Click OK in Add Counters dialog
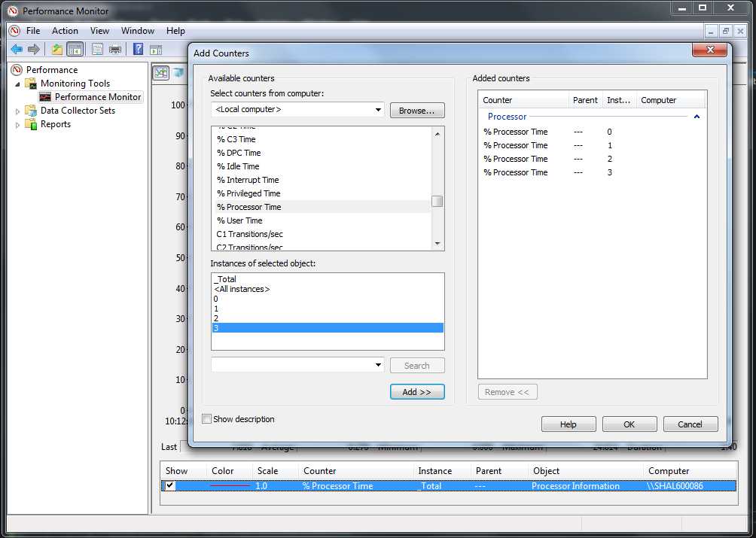 (629, 424)
